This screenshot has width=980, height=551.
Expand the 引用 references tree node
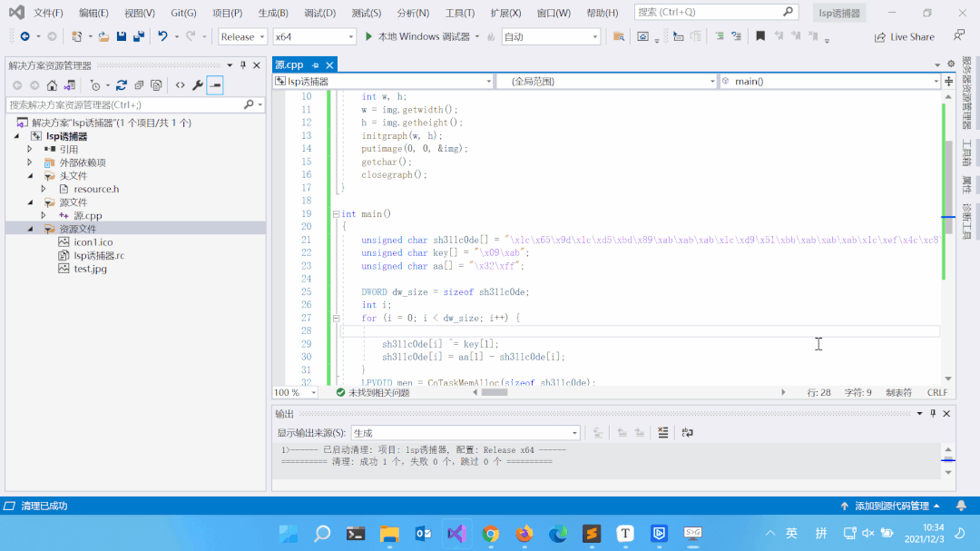tap(30, 149)
